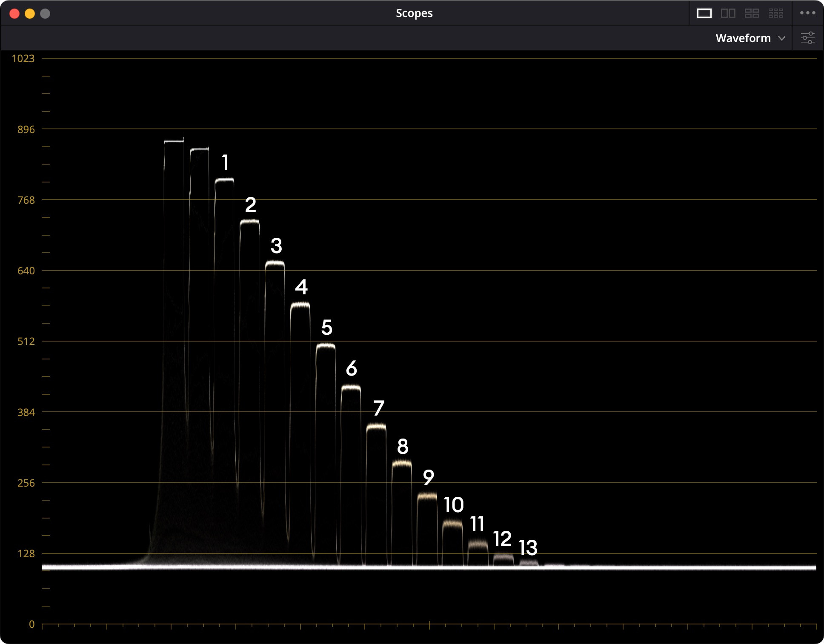824x644 pixels.
Task: Click the 1023 graticule label
Action: (x=23, y=59)
